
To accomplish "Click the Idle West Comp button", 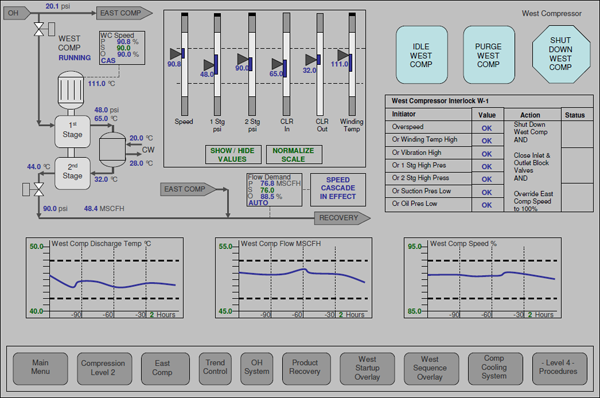I will pyautogui.click(x=422, y=55).
